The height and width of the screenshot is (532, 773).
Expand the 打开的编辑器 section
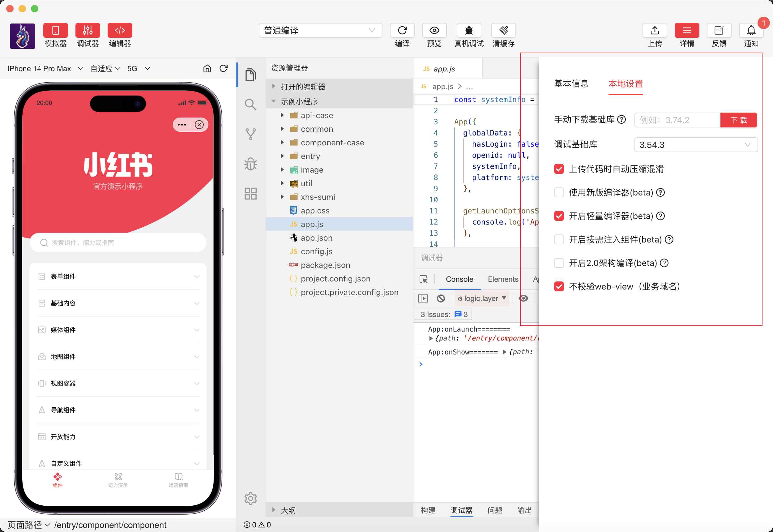(339, 87)
